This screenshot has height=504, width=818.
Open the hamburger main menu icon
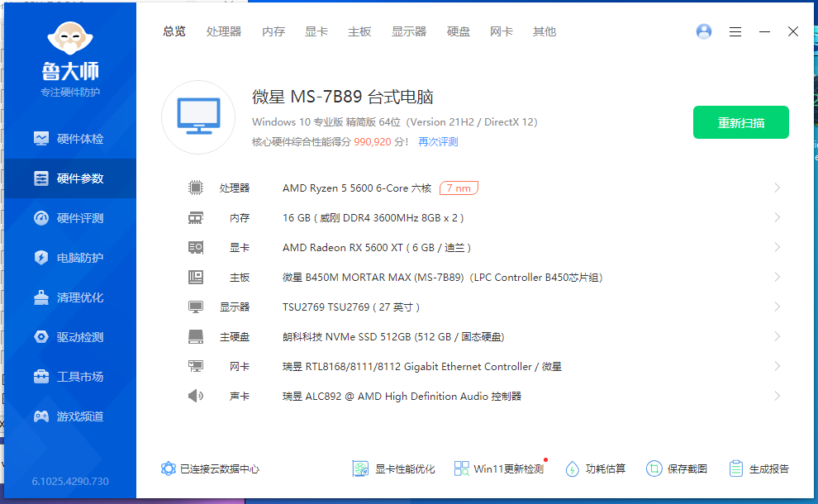[735, 32]
